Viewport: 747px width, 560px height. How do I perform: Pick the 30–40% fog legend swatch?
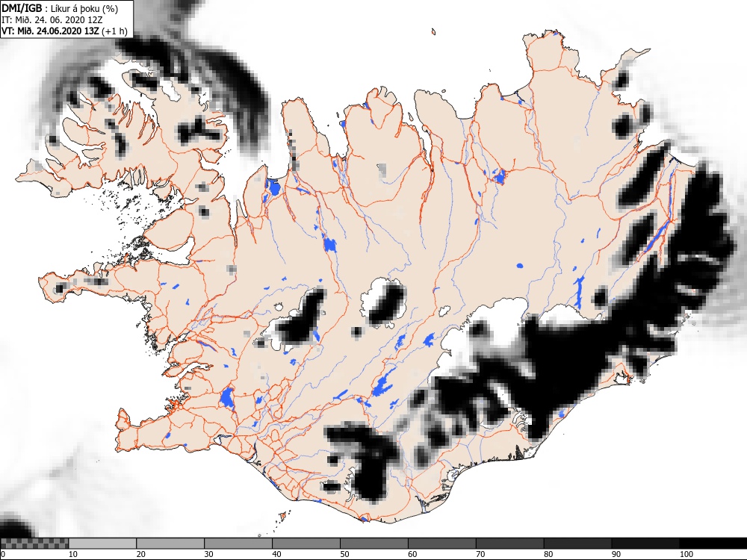coord(238,544)
